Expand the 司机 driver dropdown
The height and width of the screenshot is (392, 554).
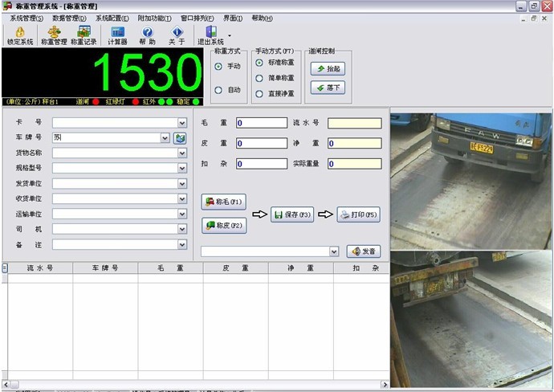click(181, 230)
